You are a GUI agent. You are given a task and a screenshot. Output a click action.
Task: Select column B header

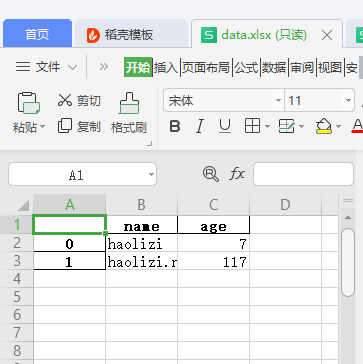pos(142,205)
